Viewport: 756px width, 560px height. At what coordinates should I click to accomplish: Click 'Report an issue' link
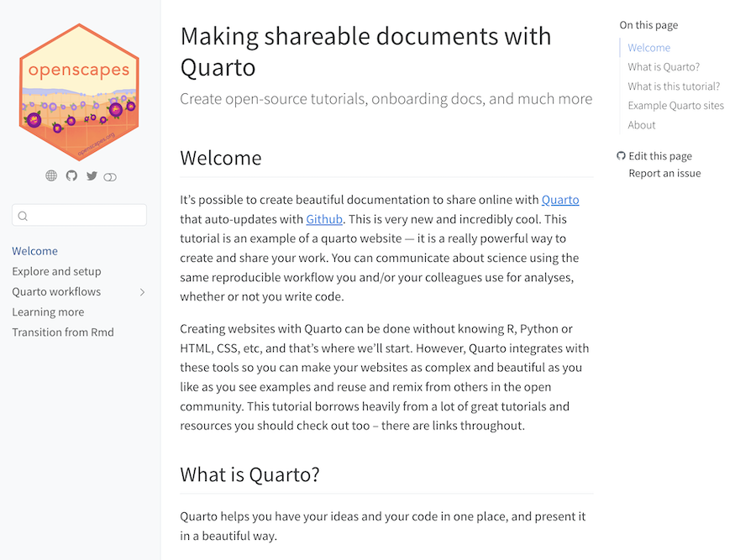pos(664,174)
